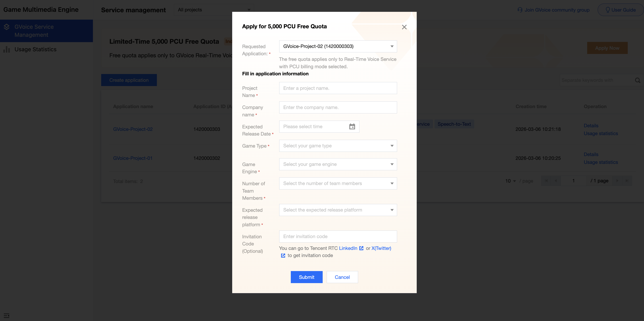
Task: Open the Usage Statistics sidebar menu
Action: (35, 49)
